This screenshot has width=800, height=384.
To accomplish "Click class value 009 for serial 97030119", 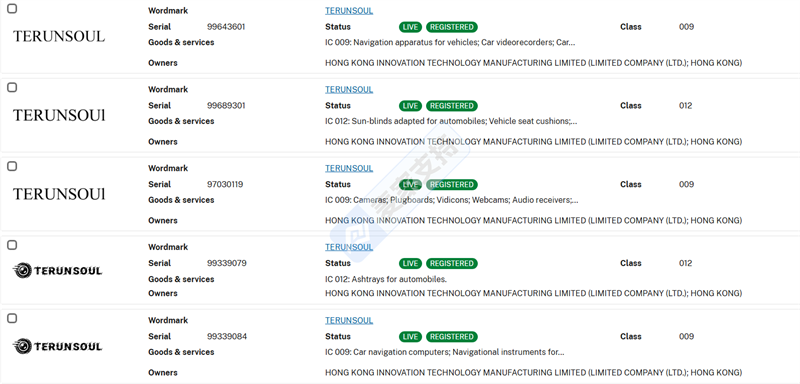I will coord(686,185).
